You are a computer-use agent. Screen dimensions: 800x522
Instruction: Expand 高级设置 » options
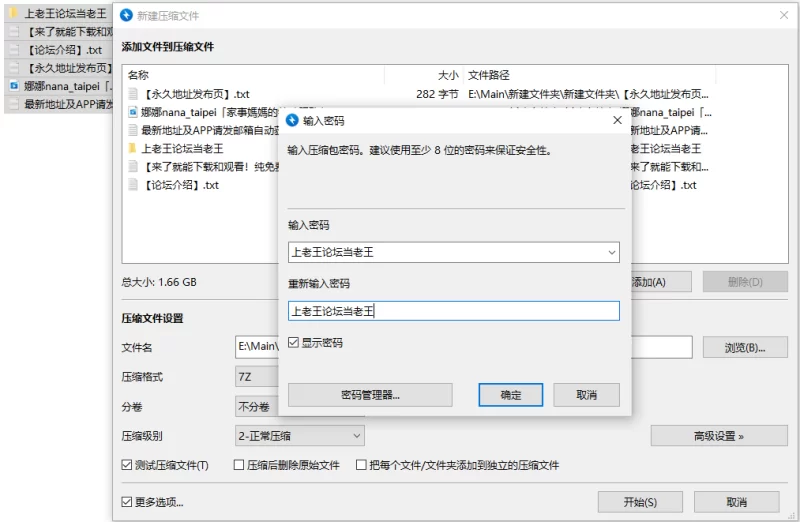(x=719, y=436)
